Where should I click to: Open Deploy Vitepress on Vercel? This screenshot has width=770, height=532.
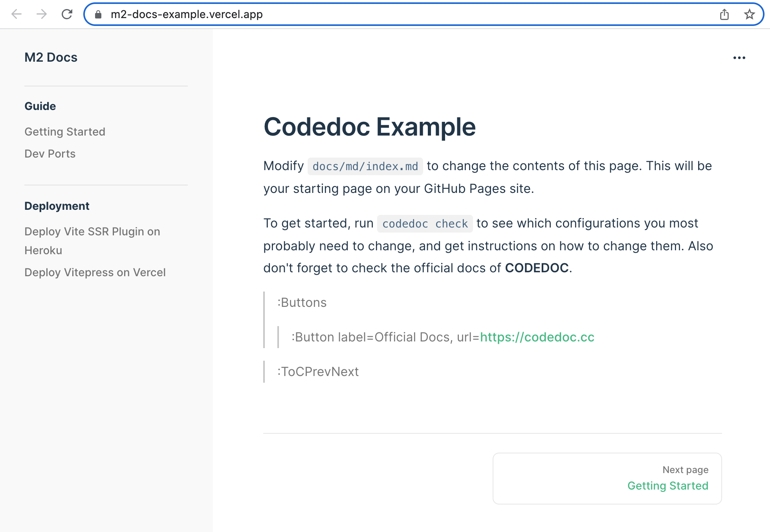tap(95, 272)
